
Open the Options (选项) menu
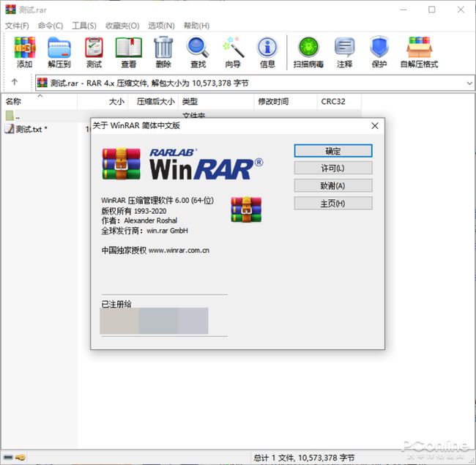click(x=161, y=26)
